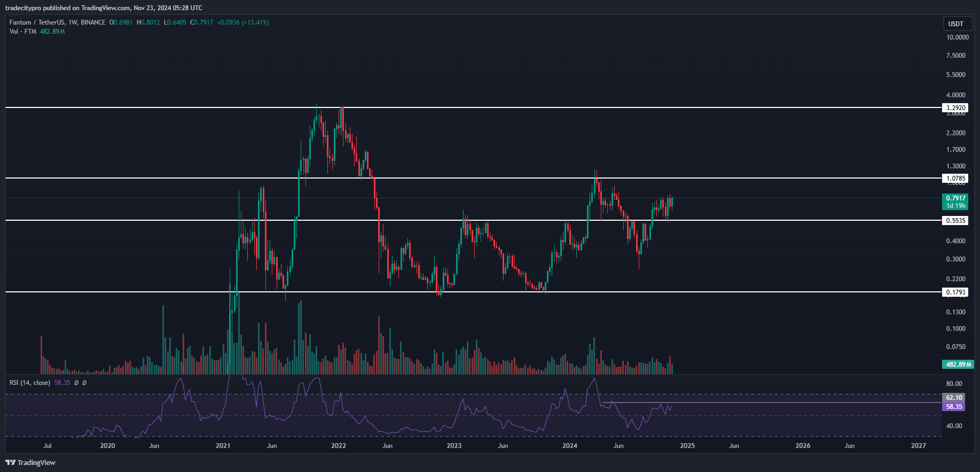Click the Jul label on time axis
Screen dimensions: 980x472
click(x=48, y=446)
